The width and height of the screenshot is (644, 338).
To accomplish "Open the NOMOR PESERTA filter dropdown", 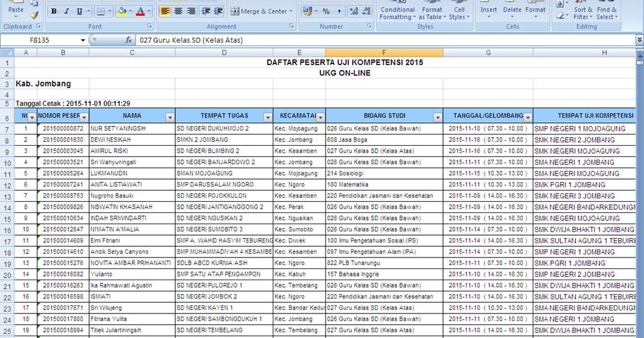I will (84, 117).
